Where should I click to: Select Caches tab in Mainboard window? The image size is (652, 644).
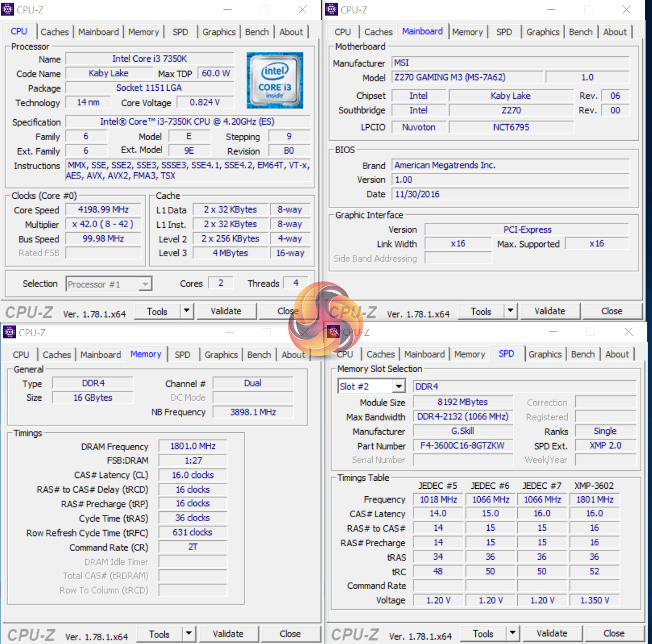(x=379, y=32)
